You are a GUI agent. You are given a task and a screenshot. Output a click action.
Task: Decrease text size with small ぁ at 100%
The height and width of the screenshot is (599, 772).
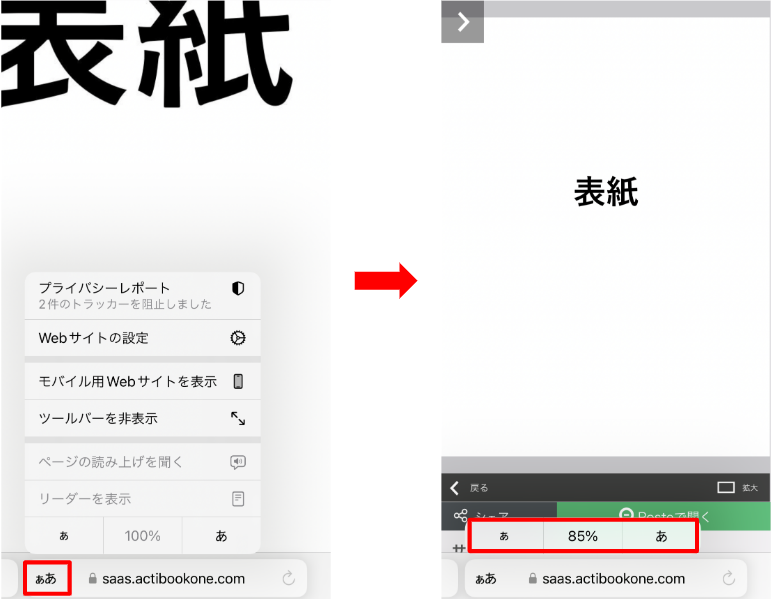(64, 536)
